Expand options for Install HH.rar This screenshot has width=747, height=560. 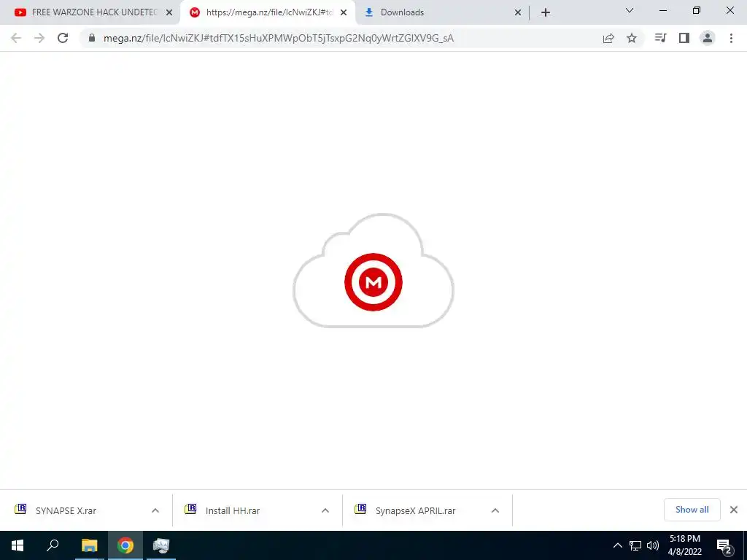pyautogui.click(x=325, y=510)
